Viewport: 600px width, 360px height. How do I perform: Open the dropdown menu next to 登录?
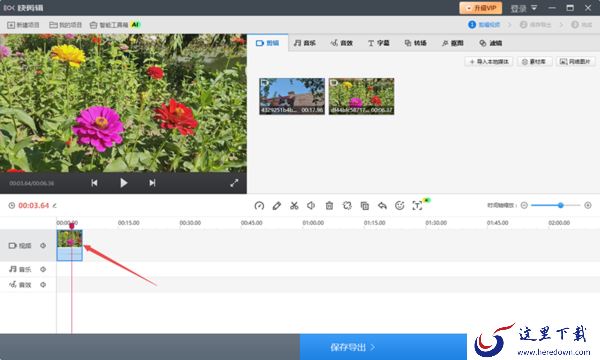tap(534, 8)
